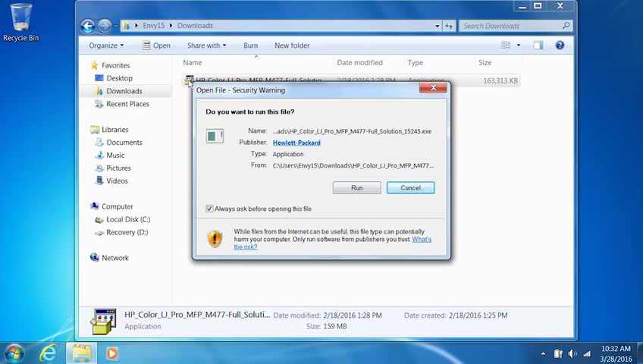Go back with Explorer back arrow

click(x=87, y=26)
